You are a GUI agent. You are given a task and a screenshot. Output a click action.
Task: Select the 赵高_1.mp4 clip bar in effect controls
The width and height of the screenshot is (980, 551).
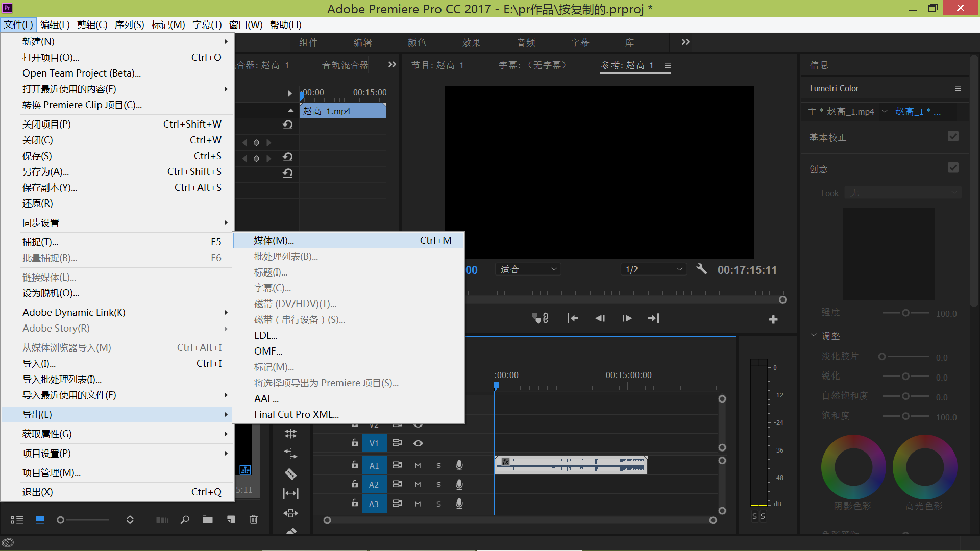[x=343, y=111]
